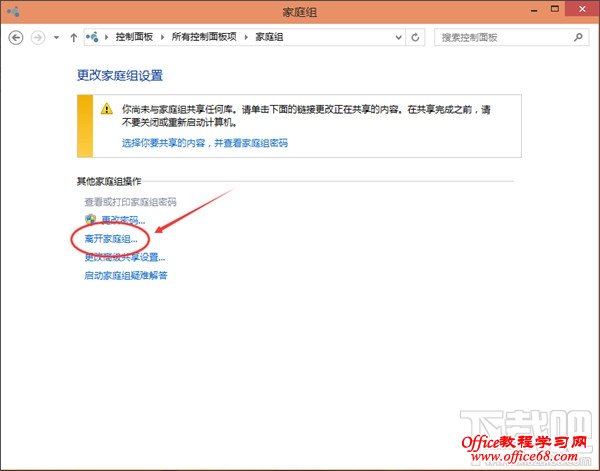This screenshot has height=471, width=600.
Task: Expand the arrow before 控制面板 breadcrumb
Action: 106,37
